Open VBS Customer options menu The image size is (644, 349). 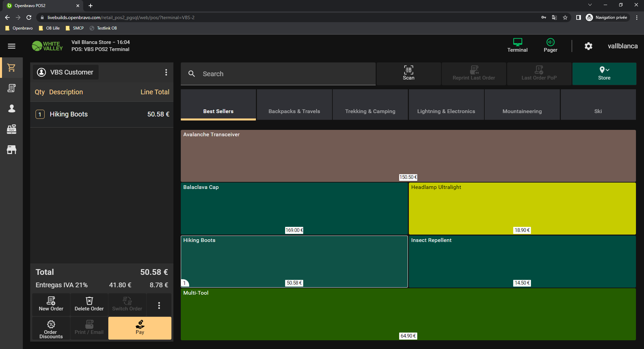tap(166, 72)
